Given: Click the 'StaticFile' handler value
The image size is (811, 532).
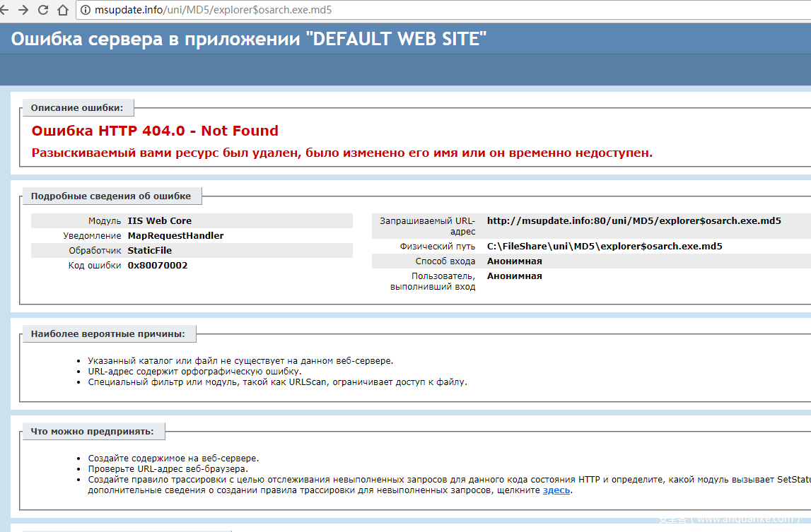Looking at the screenshot, I should [x=149, y=251].
